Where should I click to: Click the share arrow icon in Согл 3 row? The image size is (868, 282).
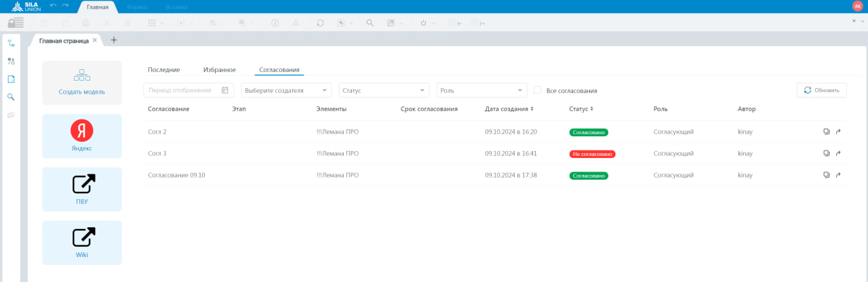point(838,153)
